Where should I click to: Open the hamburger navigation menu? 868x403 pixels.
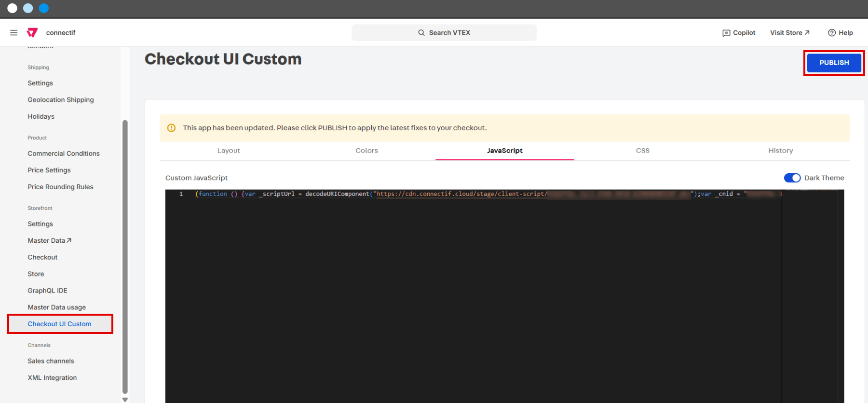pos(14,33)
